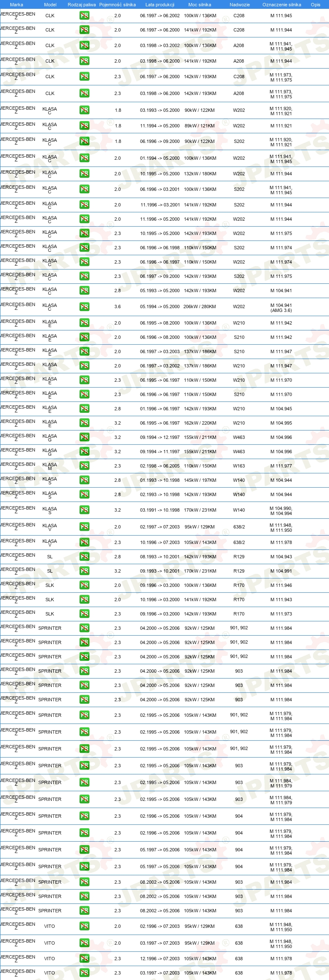Viewport: 329px width, 980px height.
Task: Click PB fuel icon in SLK 2.3 row
Action: (84, 614)
